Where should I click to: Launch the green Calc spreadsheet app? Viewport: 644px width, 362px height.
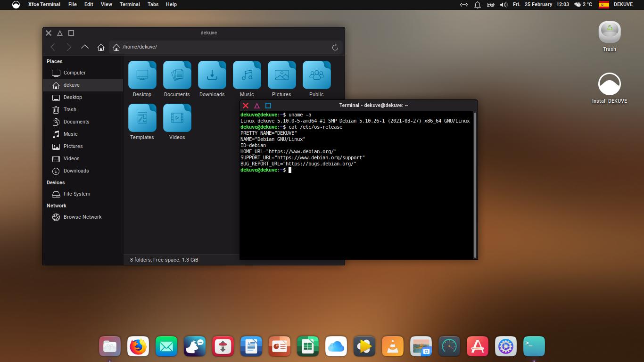point(308,347)
